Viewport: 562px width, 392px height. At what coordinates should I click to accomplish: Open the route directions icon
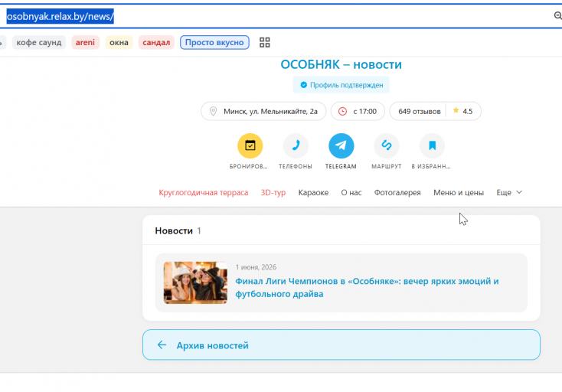pyautogui.click(x=387, y=145)
